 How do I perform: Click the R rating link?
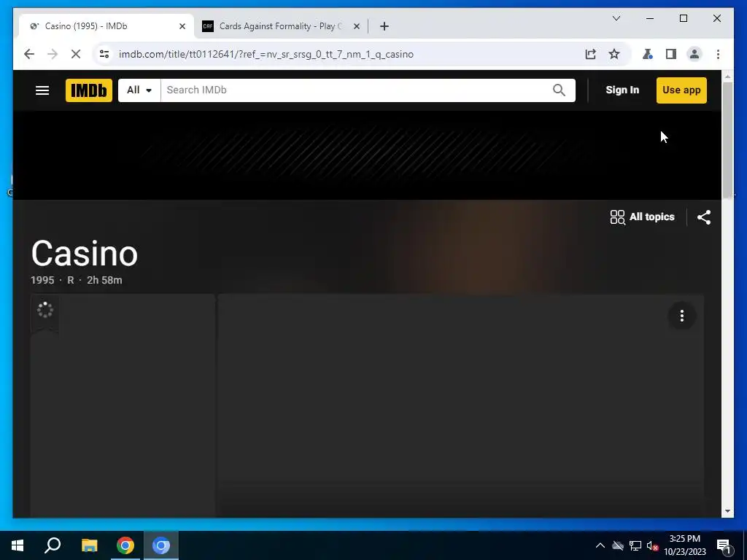point(71,280)
